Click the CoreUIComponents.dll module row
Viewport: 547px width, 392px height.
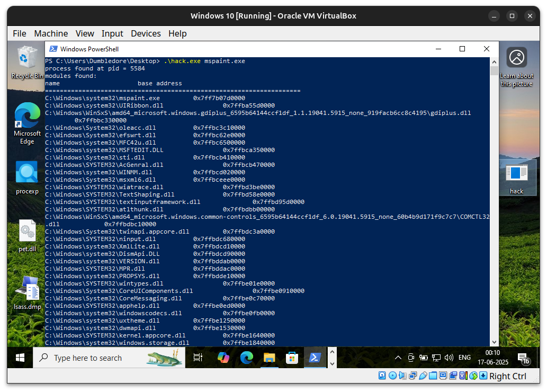(175, 291)
